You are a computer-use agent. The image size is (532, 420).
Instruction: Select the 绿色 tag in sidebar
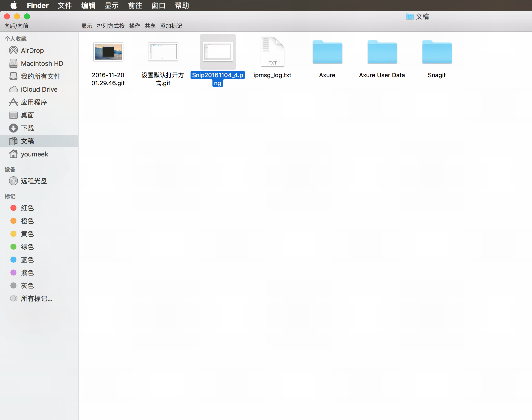27,247
